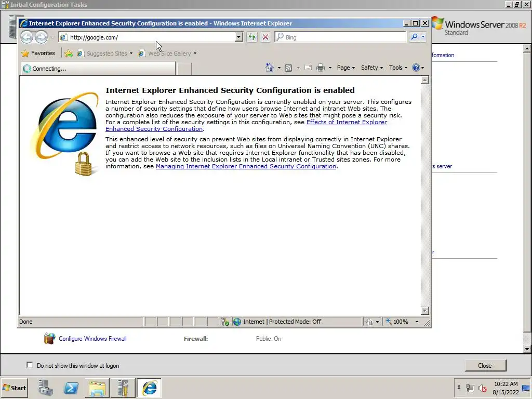Show hidden tray icons arrow
This screenshot has height=399, width=532.
tap(459, 387)
